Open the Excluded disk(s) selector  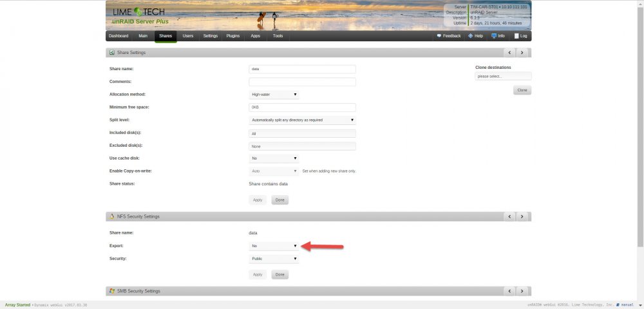[302, 146]
